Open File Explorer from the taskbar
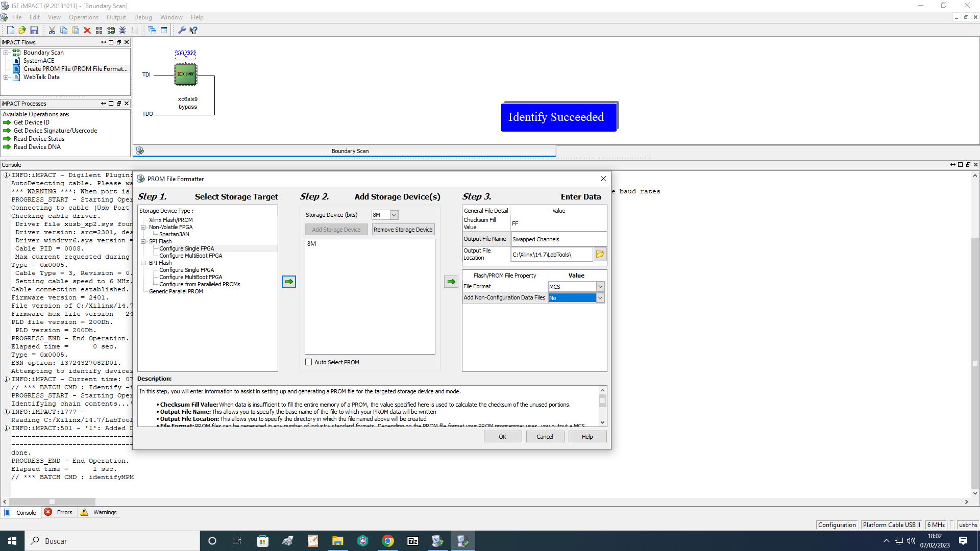The width and height of the screenshot is (980, 551). point(337,541)
